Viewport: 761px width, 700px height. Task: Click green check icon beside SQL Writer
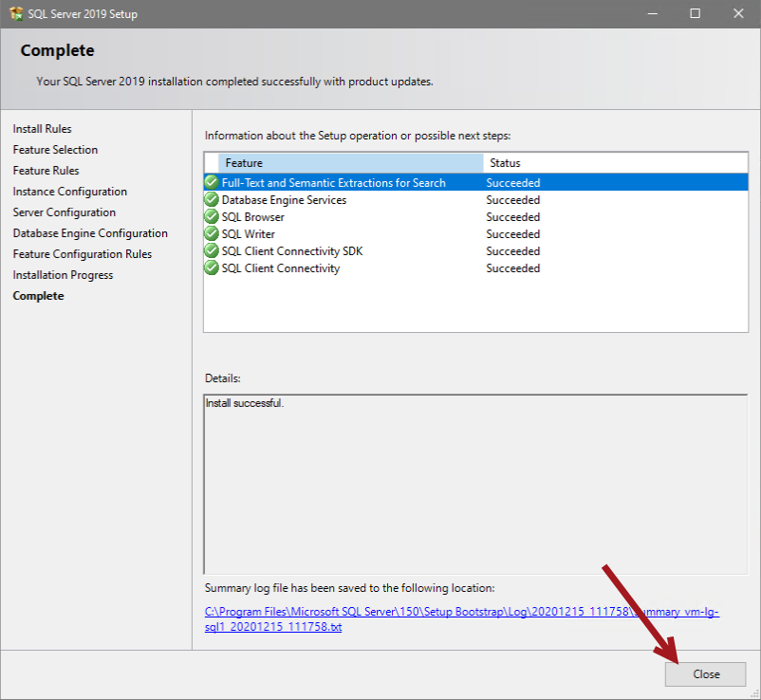[x=212, y=233]
